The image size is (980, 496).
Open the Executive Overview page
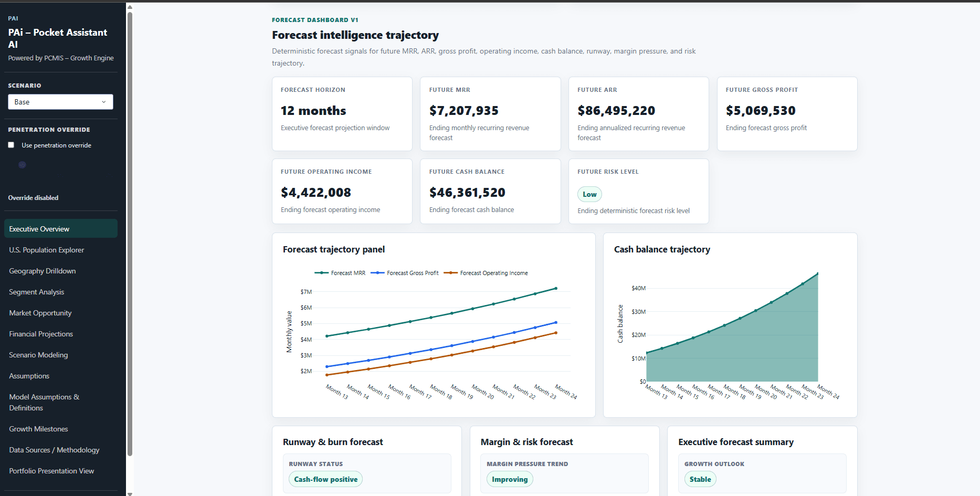tap(60, 229)
